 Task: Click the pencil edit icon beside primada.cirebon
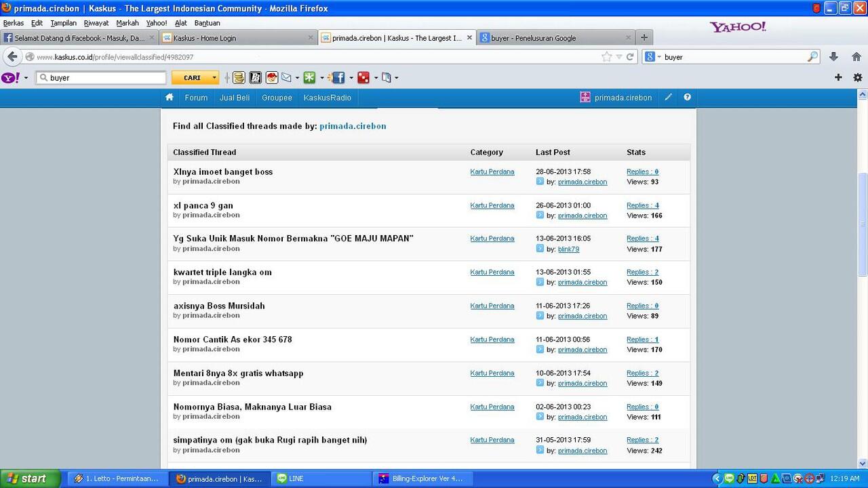tap(668, 98)
